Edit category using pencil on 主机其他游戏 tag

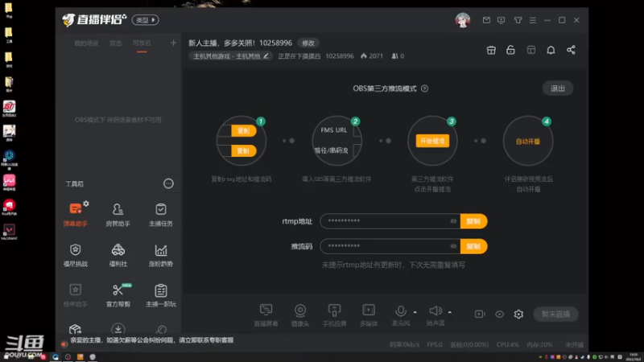click(266, 56)
